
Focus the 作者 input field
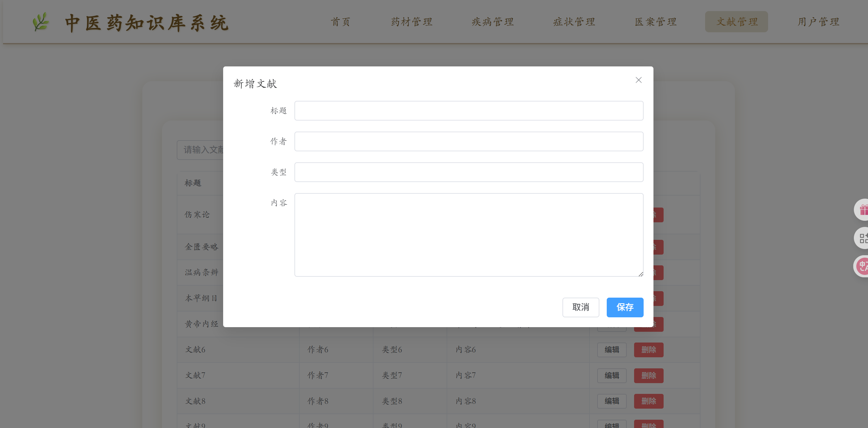point(468,141)
